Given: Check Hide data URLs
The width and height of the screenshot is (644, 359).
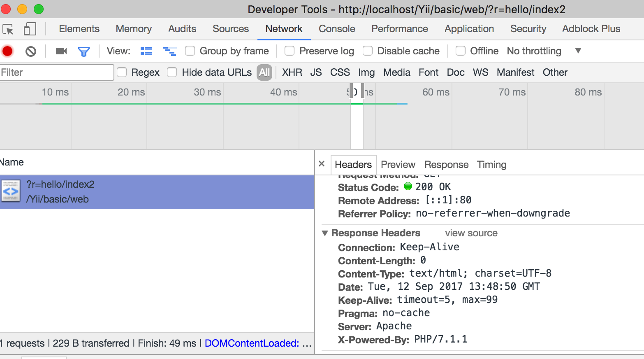Looking at the screenshot, I should tap(172, 72).
